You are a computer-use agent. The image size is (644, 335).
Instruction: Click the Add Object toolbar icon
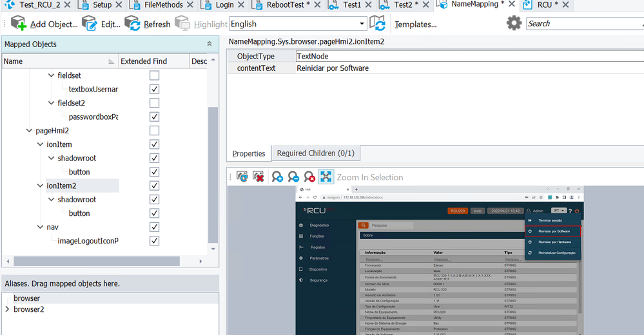point(19,24)
